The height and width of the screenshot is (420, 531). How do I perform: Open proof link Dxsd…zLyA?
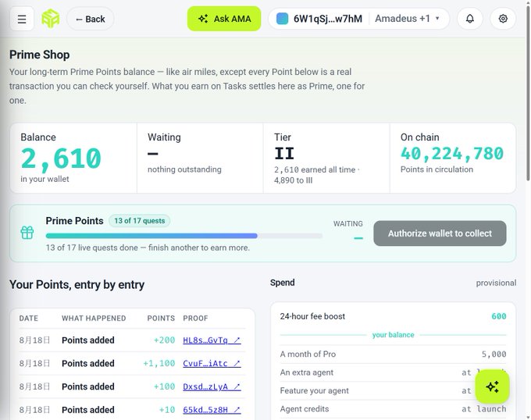(x=212, y=386)
